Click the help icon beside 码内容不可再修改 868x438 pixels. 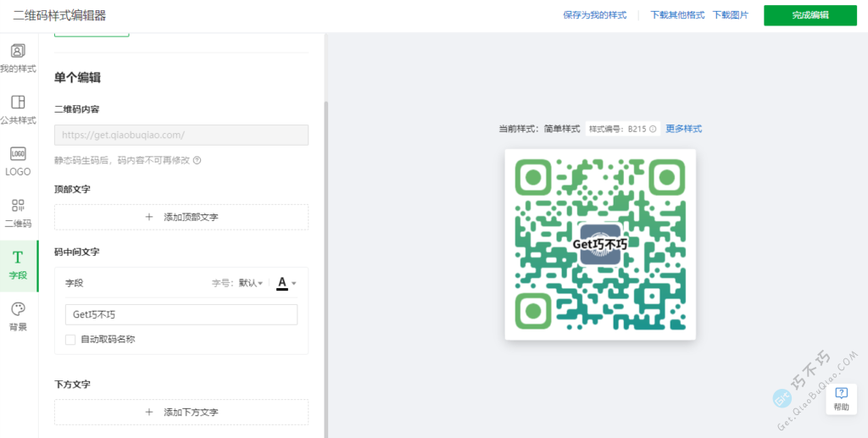[197, 160]
